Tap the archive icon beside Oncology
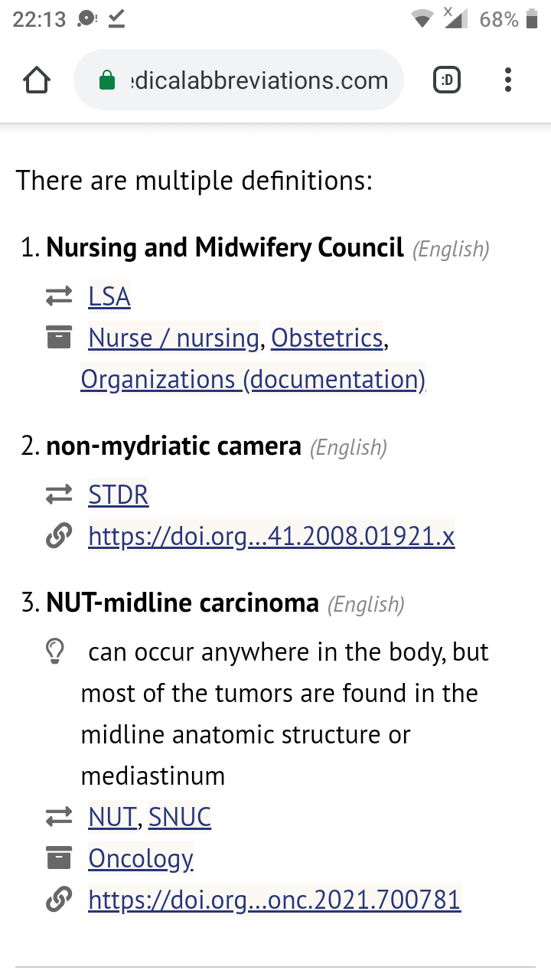 [59, 858]
